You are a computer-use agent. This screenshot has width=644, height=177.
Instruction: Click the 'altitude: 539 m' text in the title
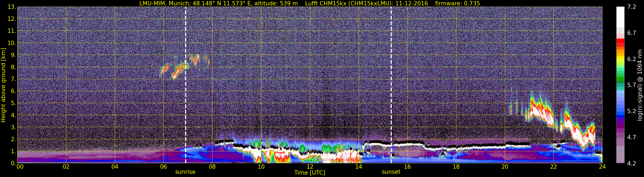coord(276,3)
